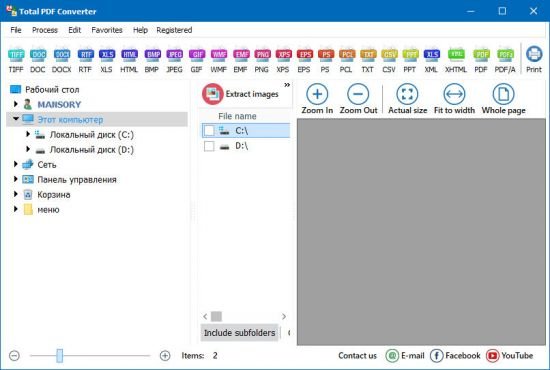Open the Edit menu
Screen dimensions: 550x370
74,30
